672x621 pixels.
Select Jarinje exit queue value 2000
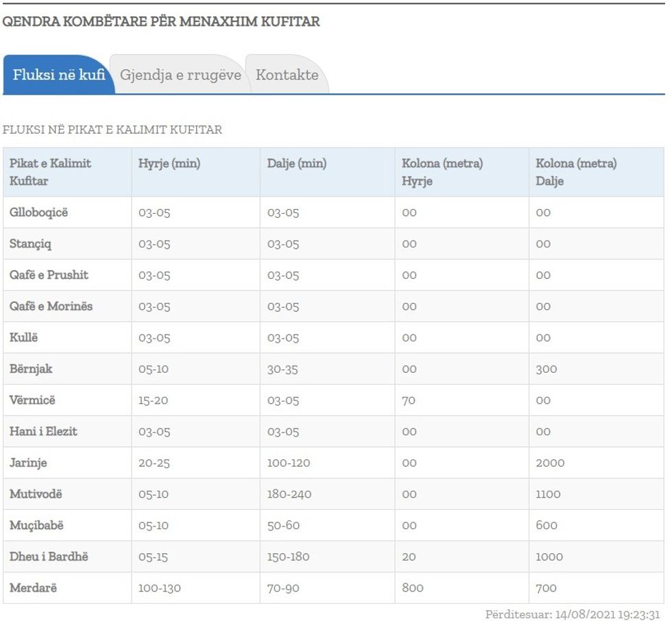(x=550, y=463)
